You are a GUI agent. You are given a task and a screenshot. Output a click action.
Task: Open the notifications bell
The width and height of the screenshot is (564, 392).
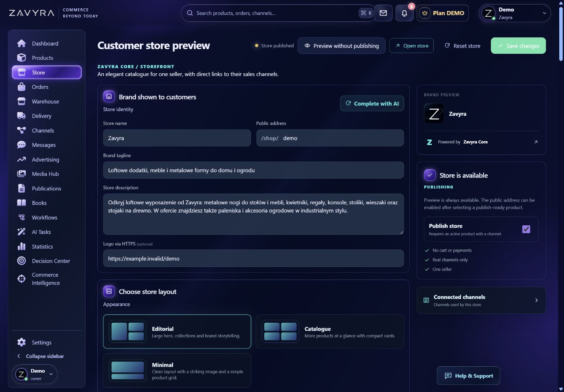[x=404, y=13]
